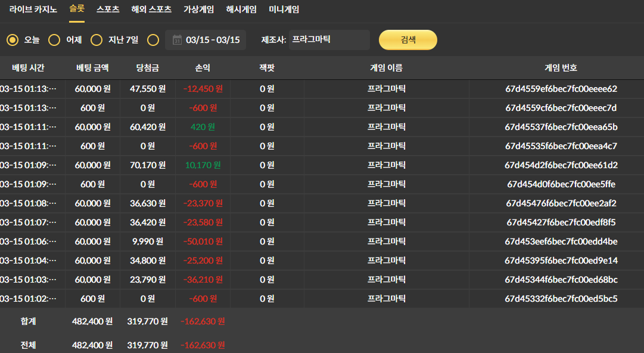644x353 pixels.
Task: Open the 가상게임 tab
Action: [199, 10]
